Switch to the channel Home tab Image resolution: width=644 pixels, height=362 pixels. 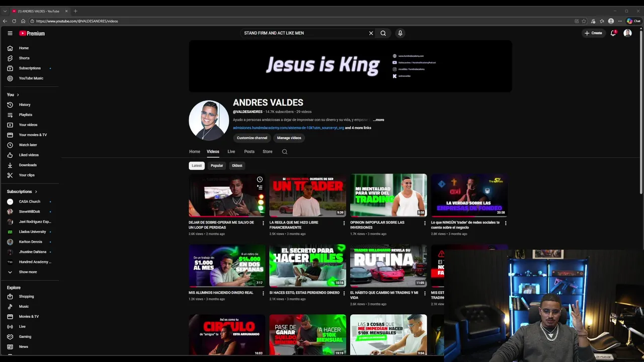(x=194, y=152)
